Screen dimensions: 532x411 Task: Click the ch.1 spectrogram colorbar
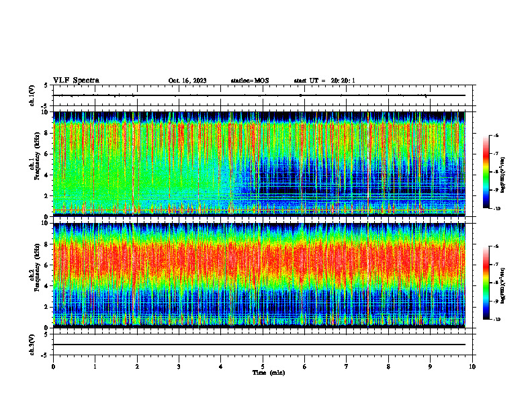486,172
